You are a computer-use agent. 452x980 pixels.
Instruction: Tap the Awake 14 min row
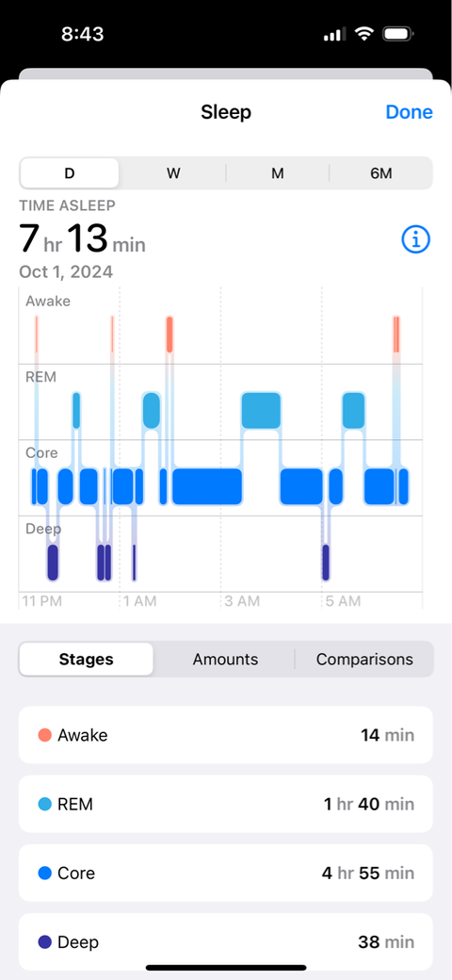pyautogui.click(x=225, y=735)
